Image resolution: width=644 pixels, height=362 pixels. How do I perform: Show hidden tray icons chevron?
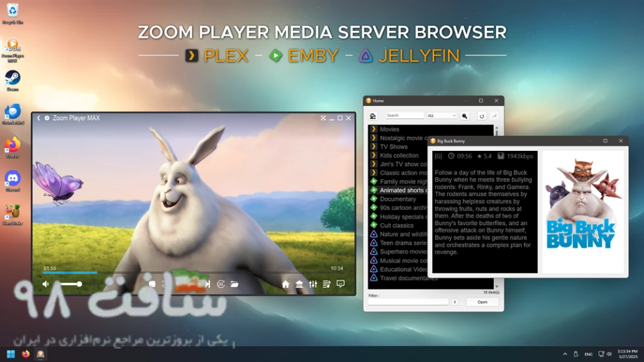click(565, 354)
